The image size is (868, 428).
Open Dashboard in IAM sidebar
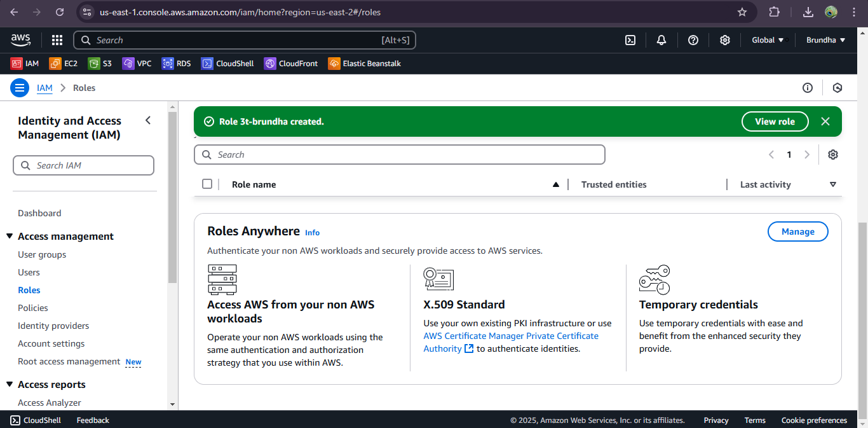coord(39,213)
